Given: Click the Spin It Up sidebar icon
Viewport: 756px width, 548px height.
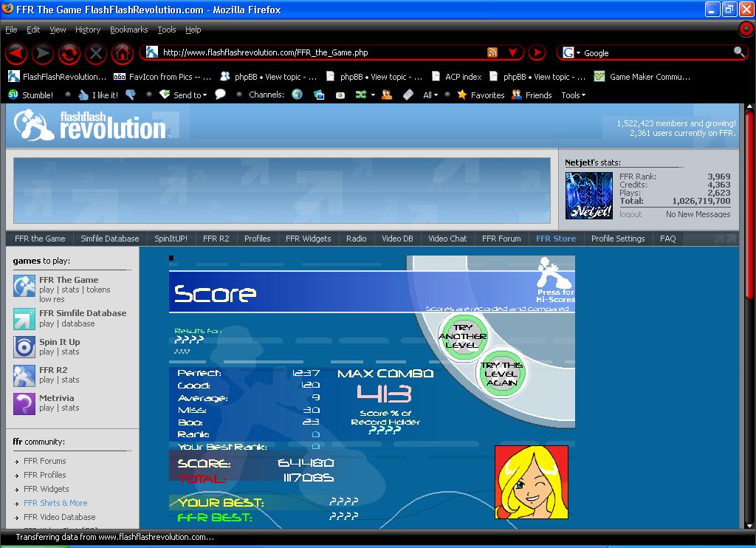Looking at the screenshot, I should point(24,347).
